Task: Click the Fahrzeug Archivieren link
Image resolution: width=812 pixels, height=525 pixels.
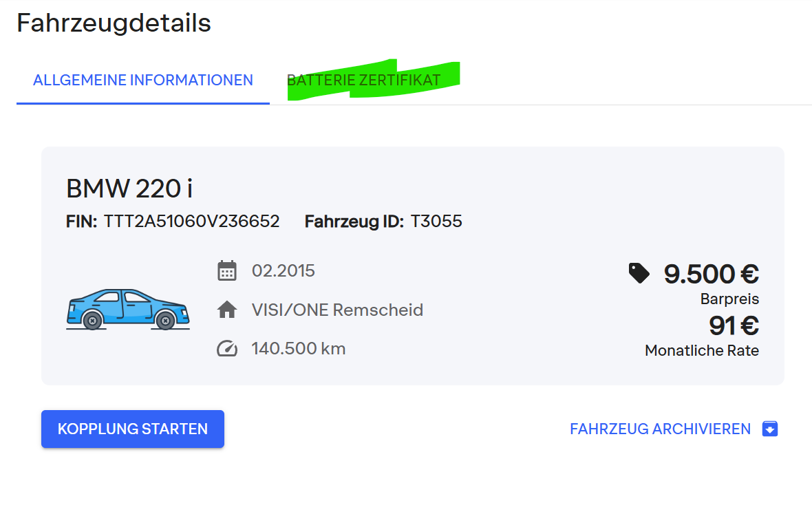Action: click(660, 429)
